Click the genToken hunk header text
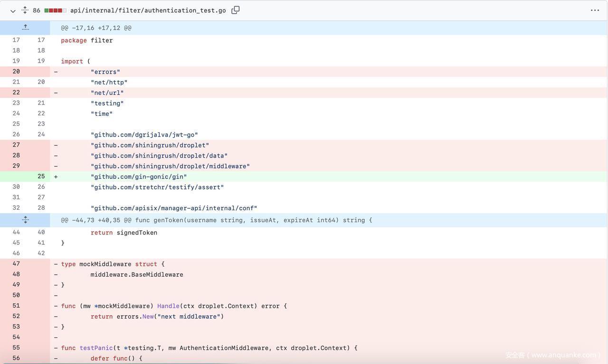Image resolution: width=608 pixels, height=364 pixels. click(217, 220)
